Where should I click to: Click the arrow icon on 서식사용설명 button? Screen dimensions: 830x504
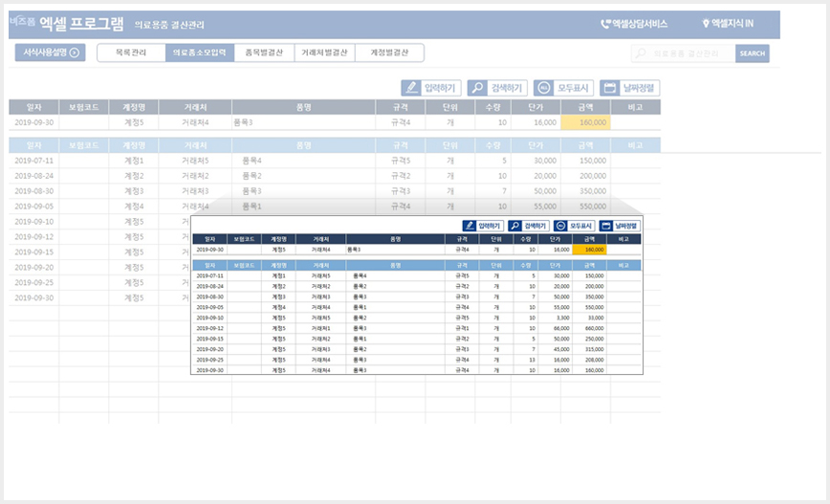pos(75,53)
